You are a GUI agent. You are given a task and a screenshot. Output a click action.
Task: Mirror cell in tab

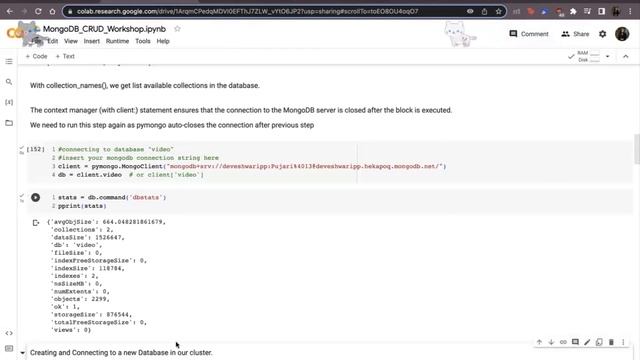coord(599,342)
